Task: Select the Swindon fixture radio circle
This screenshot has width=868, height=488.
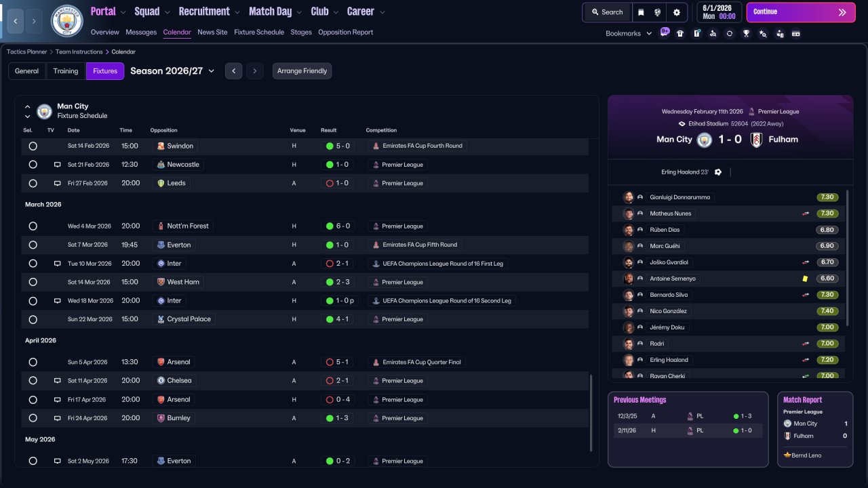Action: tap(33, 146)
